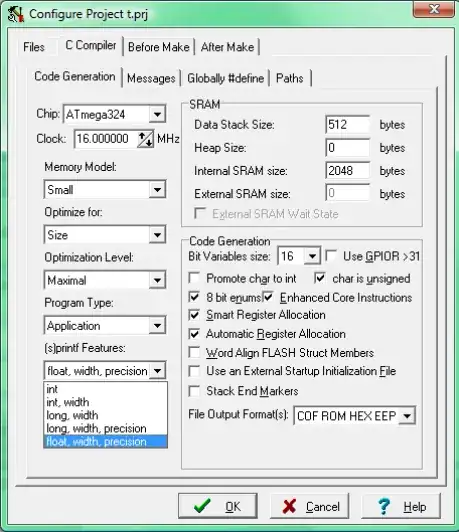Open the Globally #define tab

coord(225,78)
